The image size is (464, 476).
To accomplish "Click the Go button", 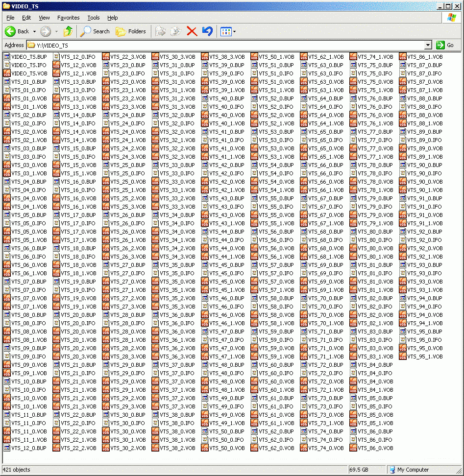I will coord(445,45).
